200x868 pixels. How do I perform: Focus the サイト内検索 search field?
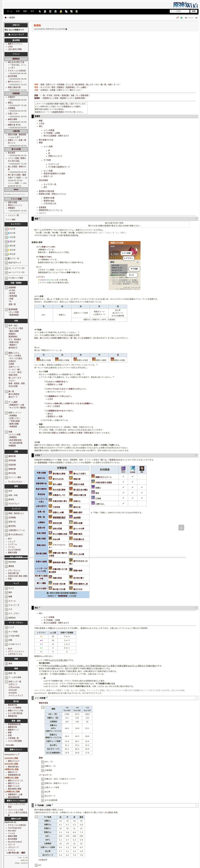click(179, 11)
